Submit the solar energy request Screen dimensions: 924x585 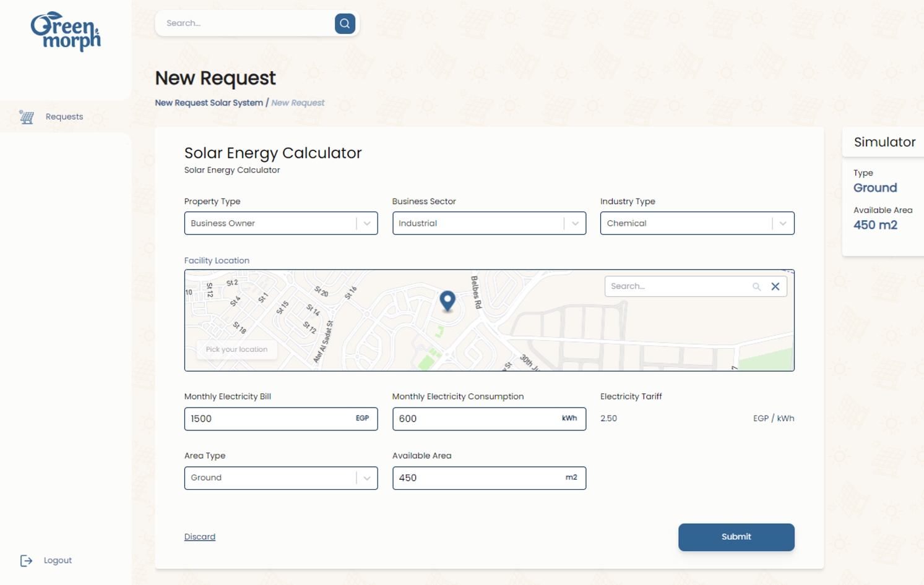click(x=736, y=537)
